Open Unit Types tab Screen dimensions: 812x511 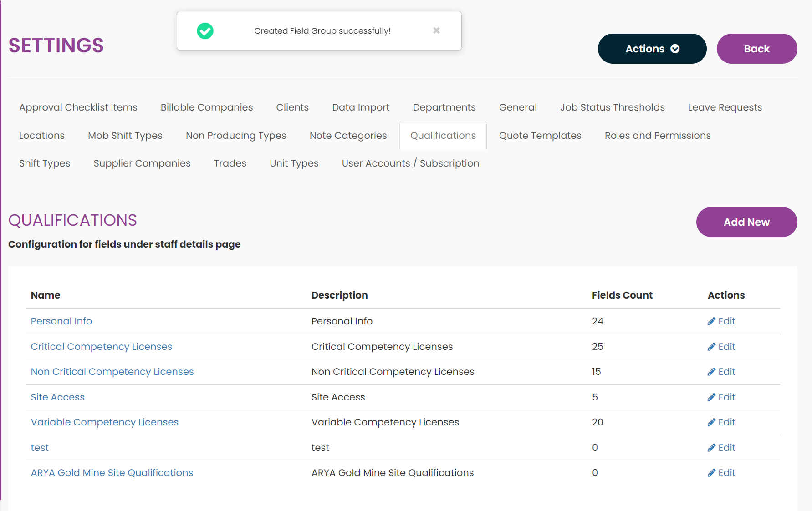pos(294,163)
